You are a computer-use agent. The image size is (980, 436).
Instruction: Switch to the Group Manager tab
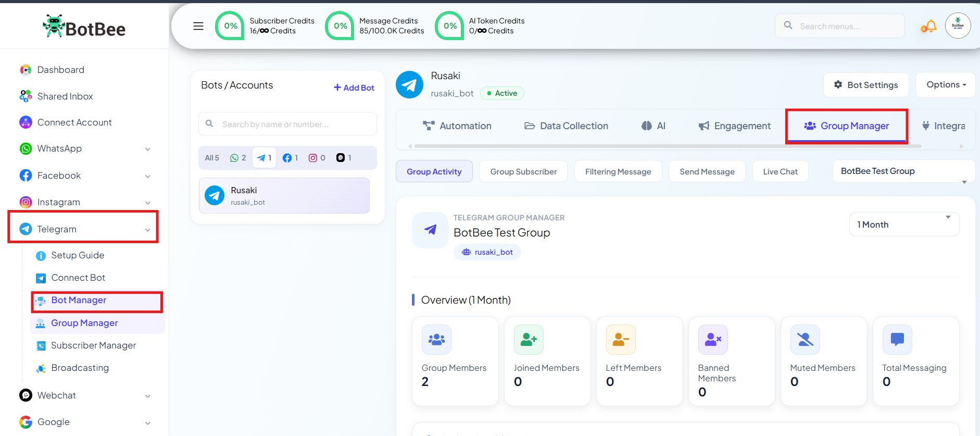(847, 126)
